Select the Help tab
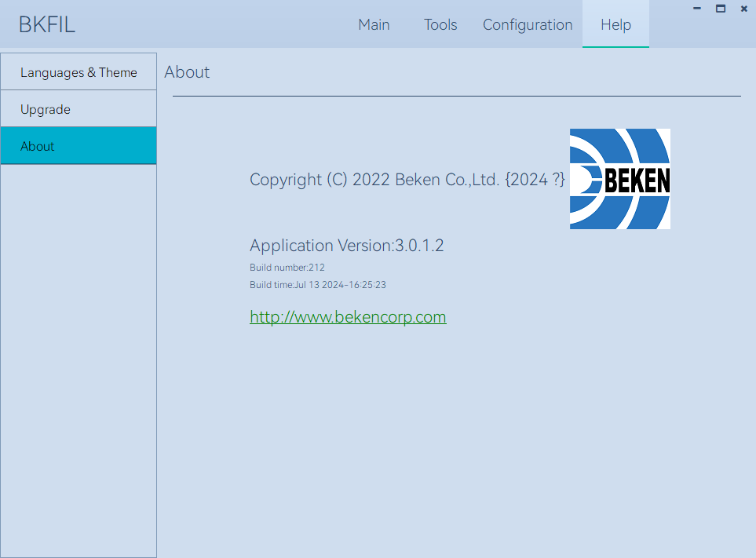This screenshot has width=756, height=558. click(615, 24)
